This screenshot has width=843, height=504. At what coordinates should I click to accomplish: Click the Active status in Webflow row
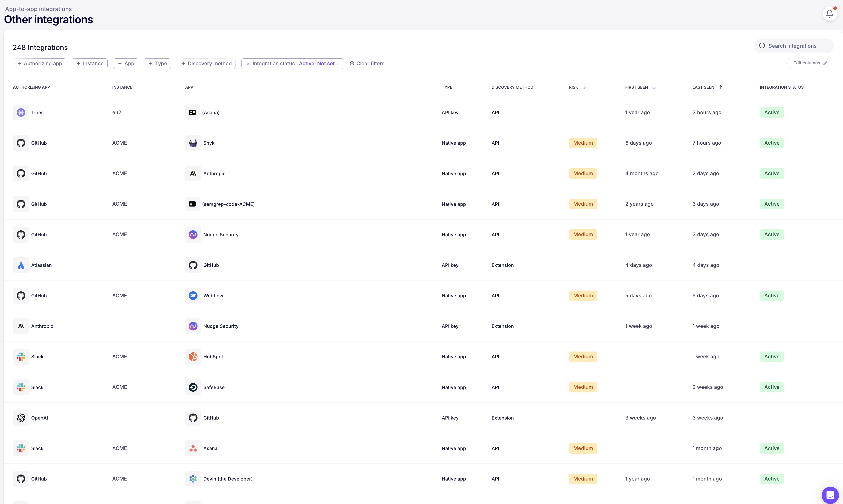772,296
